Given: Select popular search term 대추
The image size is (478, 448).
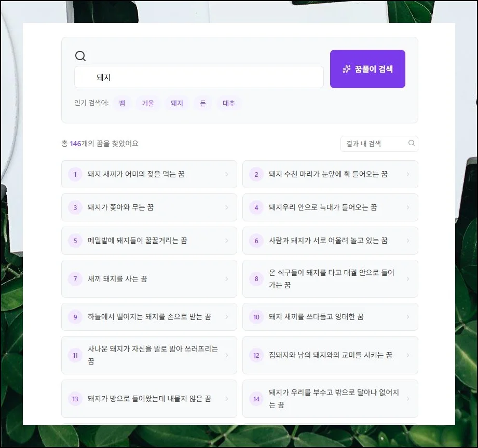Looking at the screenshot, I should 229,103.
